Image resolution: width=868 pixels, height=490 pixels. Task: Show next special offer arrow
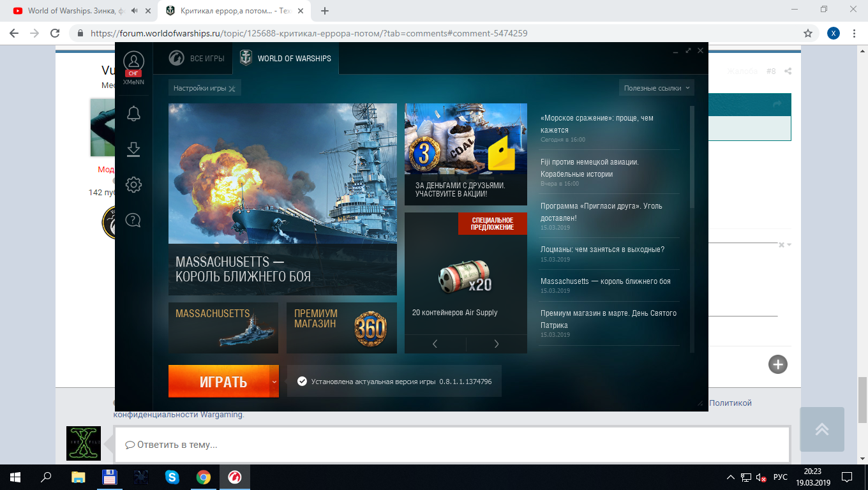click(497, 344)
